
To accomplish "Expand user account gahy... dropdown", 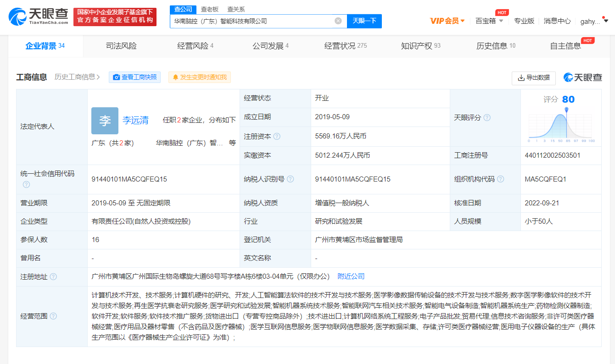I will [x=594, y=21].
